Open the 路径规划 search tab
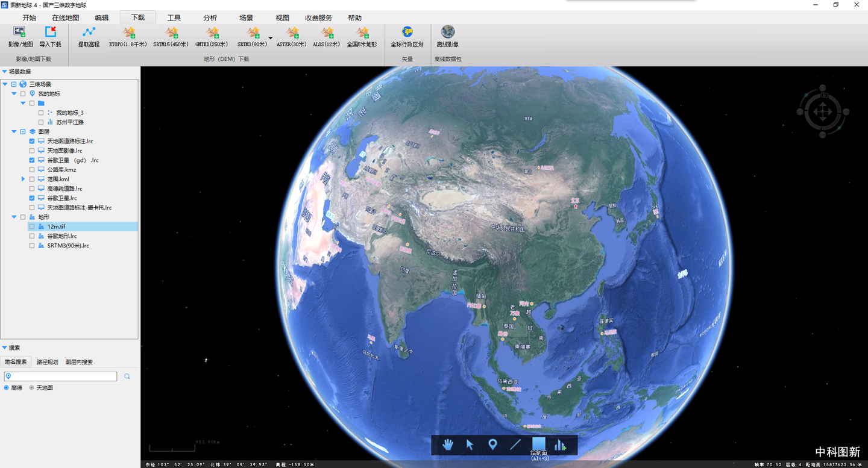The height and width of the screenshot is (468, 868). (47, 362)
